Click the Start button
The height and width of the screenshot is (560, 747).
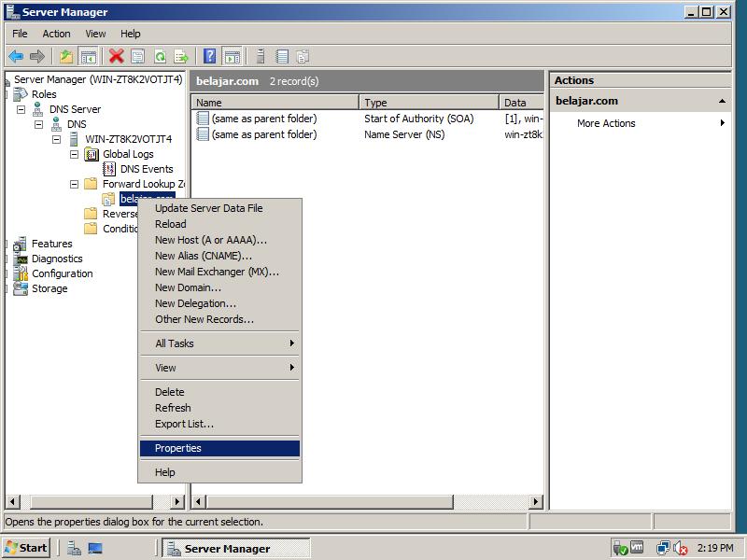27,548
